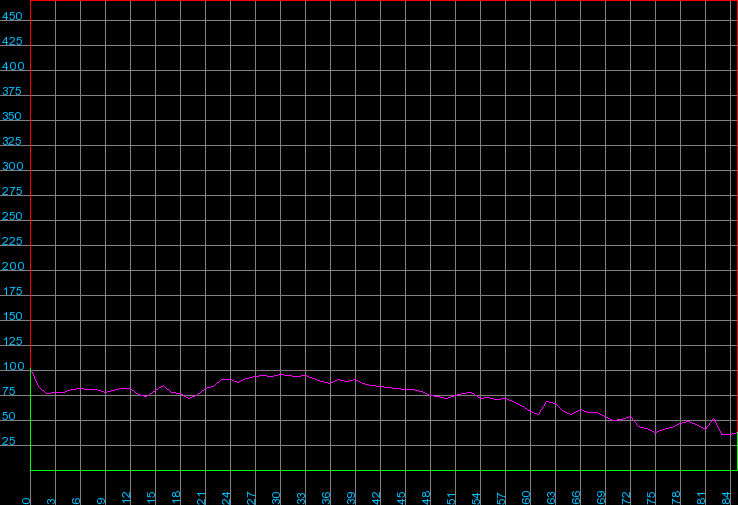The height and width of the screenshot is (505, 738).
Task: Pick the 375 label on the vertical axis
Action: coord(11,91)
